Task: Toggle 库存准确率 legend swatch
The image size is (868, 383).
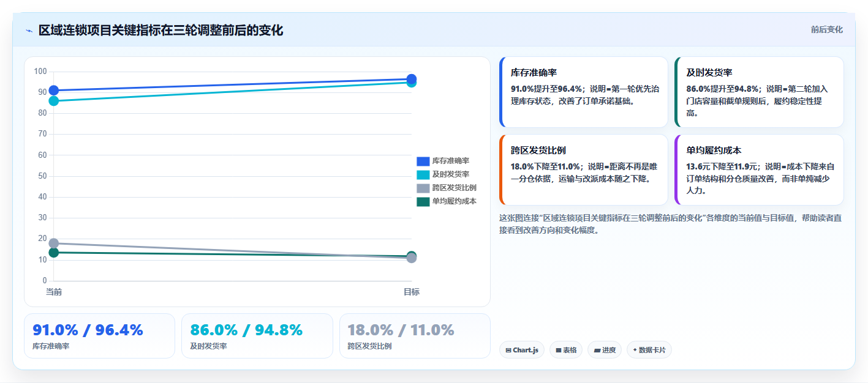Action: click(x=423, y=161)
